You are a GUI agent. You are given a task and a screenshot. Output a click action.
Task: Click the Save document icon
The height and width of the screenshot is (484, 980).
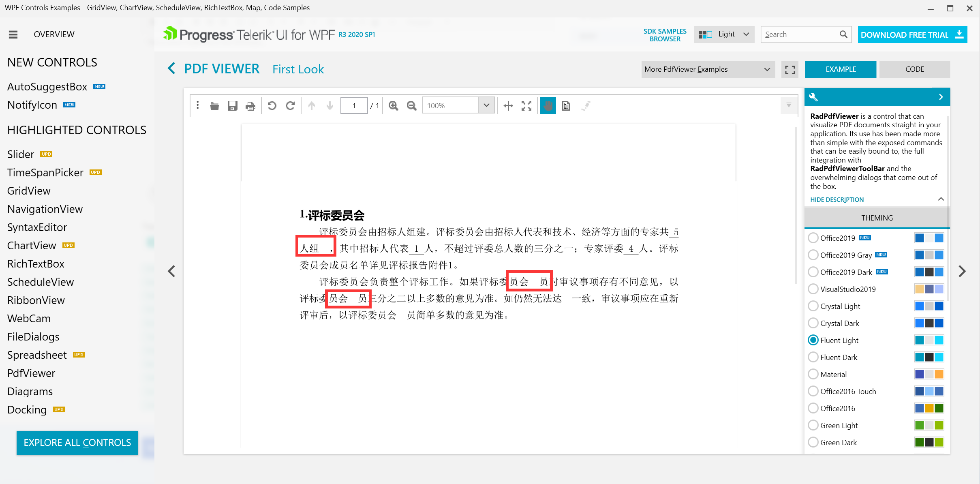[x=232, y=106]
